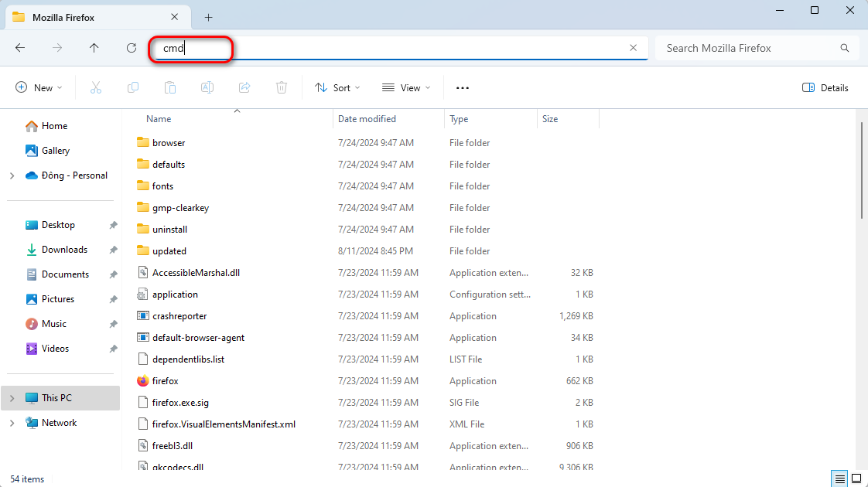
Task: Unpin Videos using its pin icon
Action: coord(113,349)
